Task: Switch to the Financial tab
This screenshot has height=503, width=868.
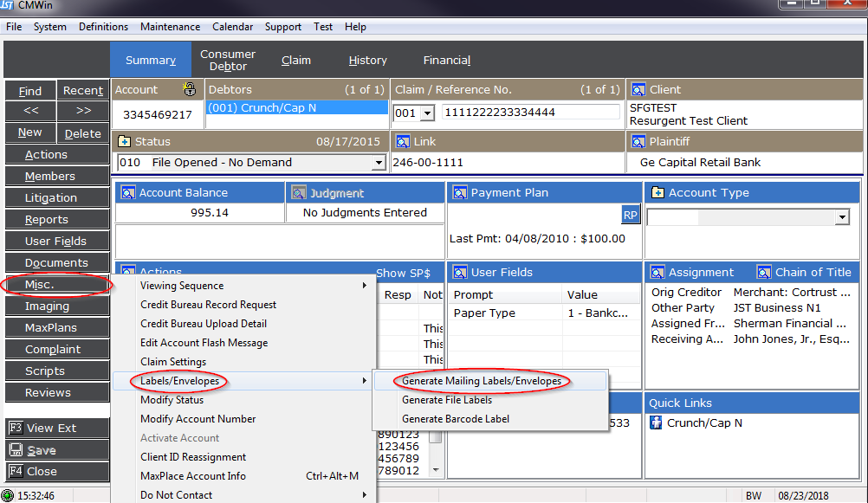Action: pyautogui.click(x=446, y=61)
